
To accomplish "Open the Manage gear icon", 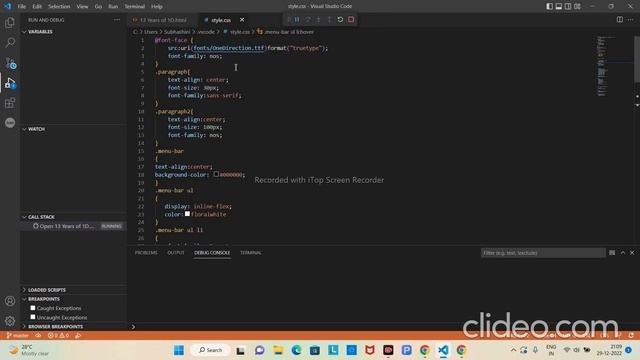I will [10, 321].
